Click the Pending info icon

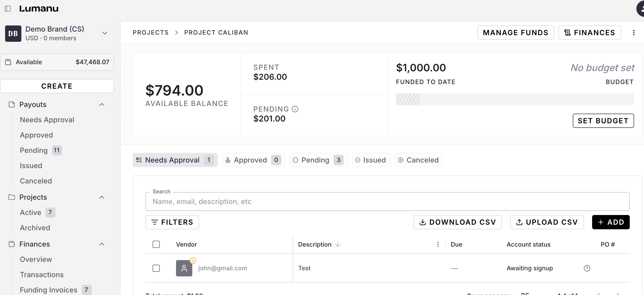click(x=295, y=109)
